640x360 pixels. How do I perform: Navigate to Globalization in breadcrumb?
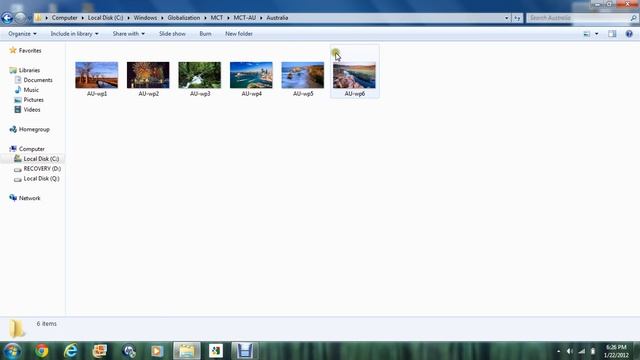pos(184,18)
